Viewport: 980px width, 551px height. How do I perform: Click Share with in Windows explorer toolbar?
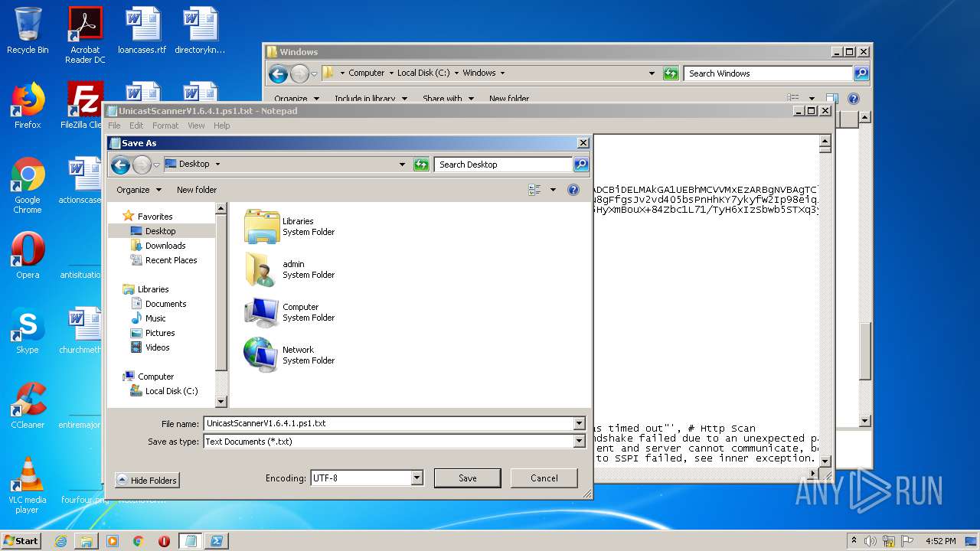pos(448,99)
